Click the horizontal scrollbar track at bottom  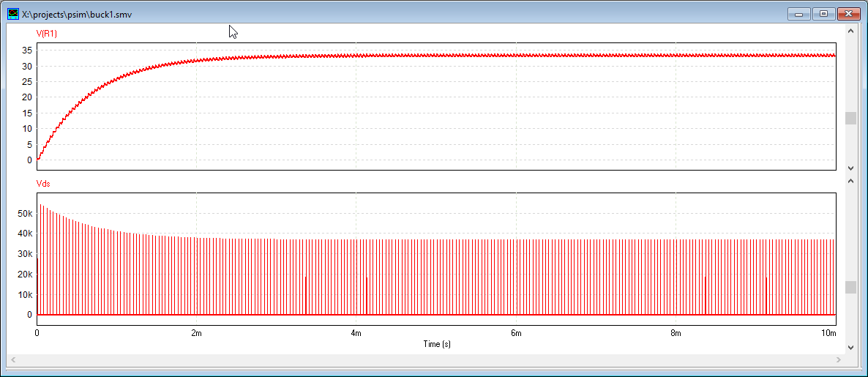(x=424, y=360)
